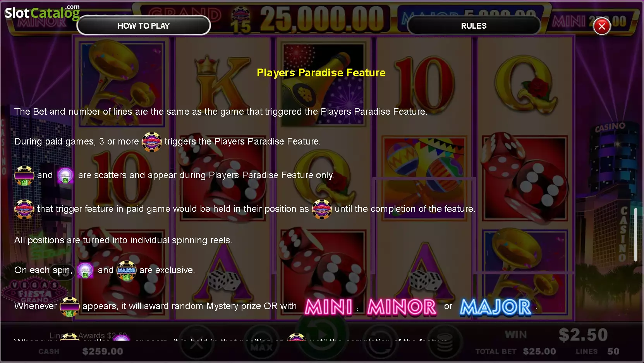644x363 pixels.
Task: Open the HOW TO PLAY tab
Action: [x=144, y=26]
